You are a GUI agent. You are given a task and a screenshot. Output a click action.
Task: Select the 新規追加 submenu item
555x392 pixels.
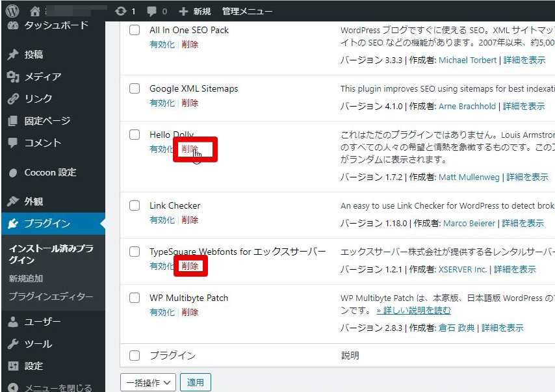[26, 278]
